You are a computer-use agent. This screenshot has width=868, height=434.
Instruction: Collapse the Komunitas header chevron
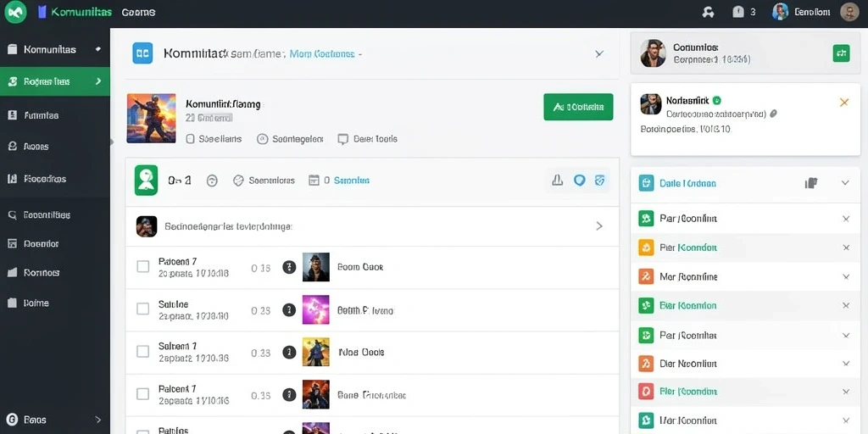[x=599, y=53]
